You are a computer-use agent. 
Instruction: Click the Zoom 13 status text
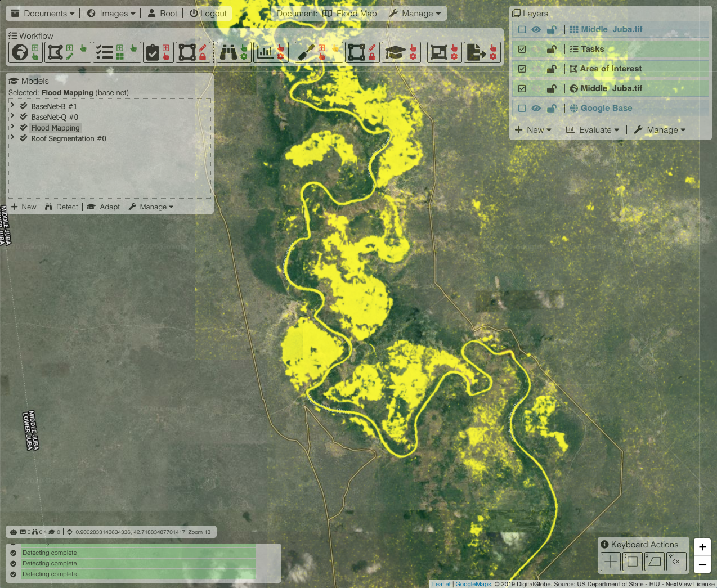(x=199, y=532)
